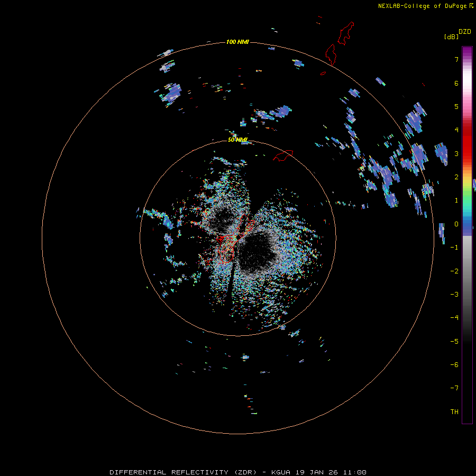The width and height of the screenshot is (476, 476).
Task: Click the NEXLAB-College of DuPage credit text
Action: pos(426,6)
